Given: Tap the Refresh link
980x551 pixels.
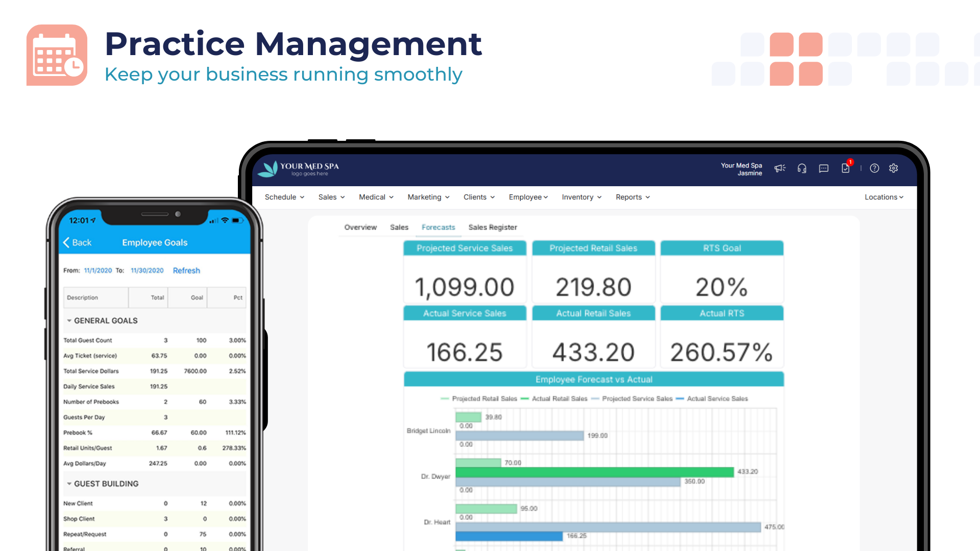Looking at the screenshot, I should [186, 270].
